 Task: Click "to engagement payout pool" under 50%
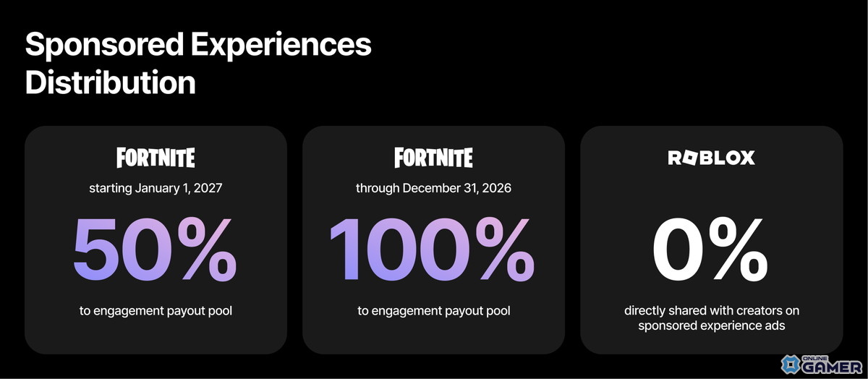(x=156, y=311)
